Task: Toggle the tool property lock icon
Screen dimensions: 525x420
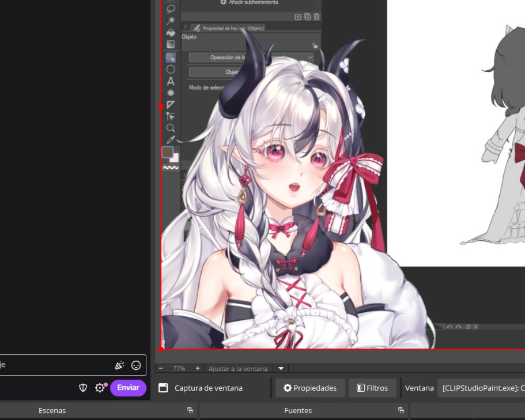Action: coord(315,45)
